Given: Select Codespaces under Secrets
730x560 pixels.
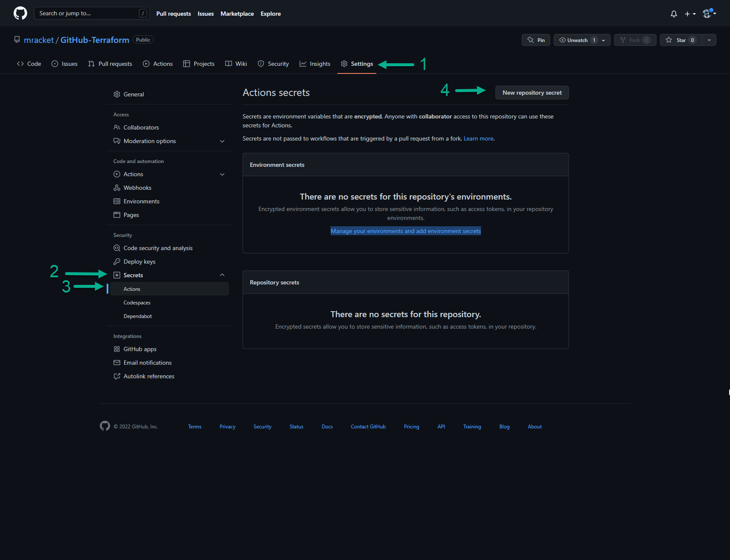Looking at the screenshot, I should [170, 302].
